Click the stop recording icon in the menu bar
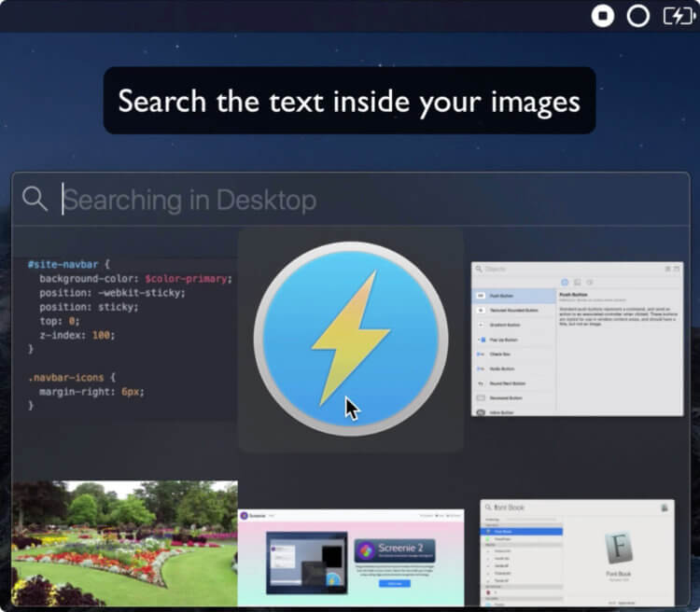 point(603,16)
